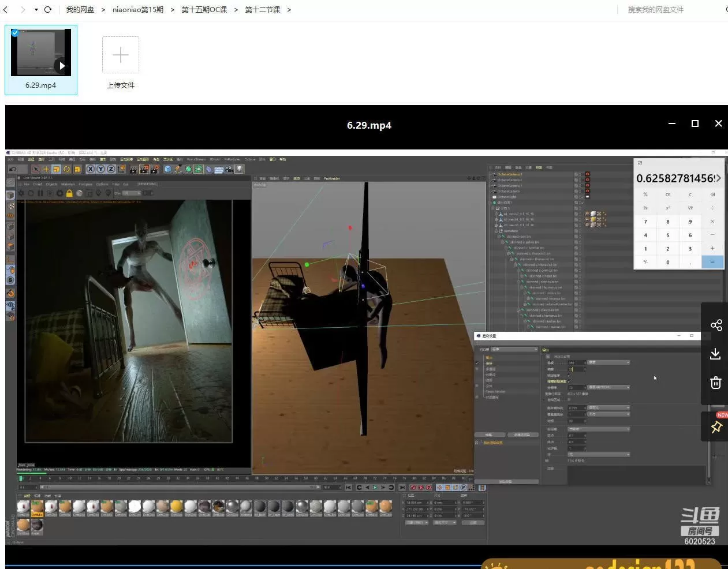This screenshot has width=728, height=569.
Task: Toggle the checkmark on 6.29.mp4 thumbnail
Action: (x=15, y=33)
